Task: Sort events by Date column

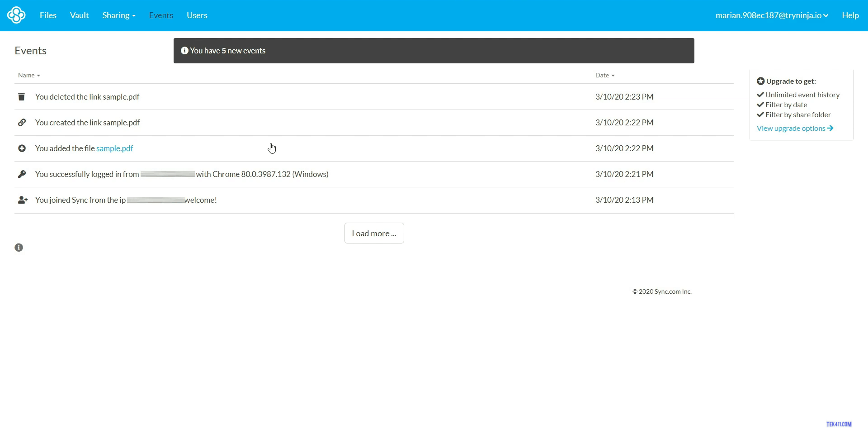Action: pyautogui.click(x=605, y=75)
